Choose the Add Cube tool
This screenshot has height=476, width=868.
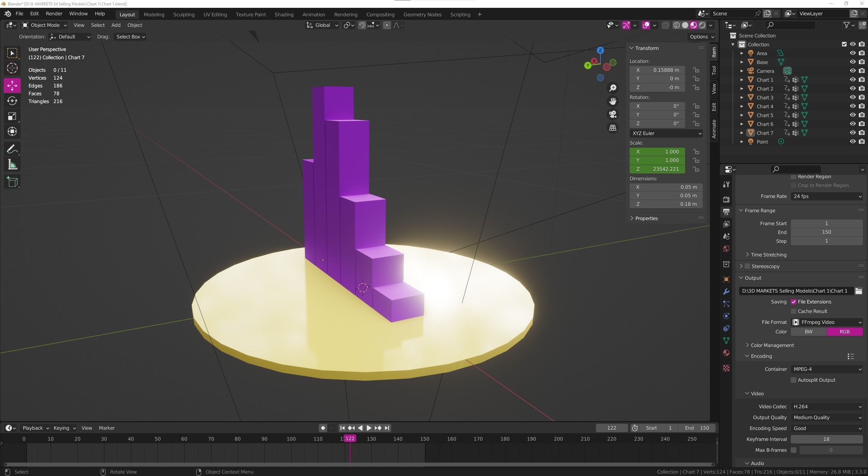(x=12, y=182)
